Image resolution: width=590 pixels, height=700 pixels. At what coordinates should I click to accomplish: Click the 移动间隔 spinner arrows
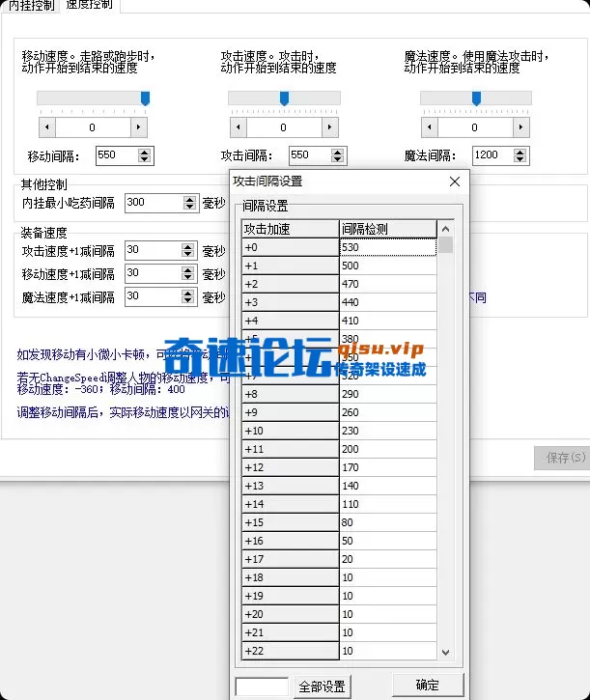[144, 155]
